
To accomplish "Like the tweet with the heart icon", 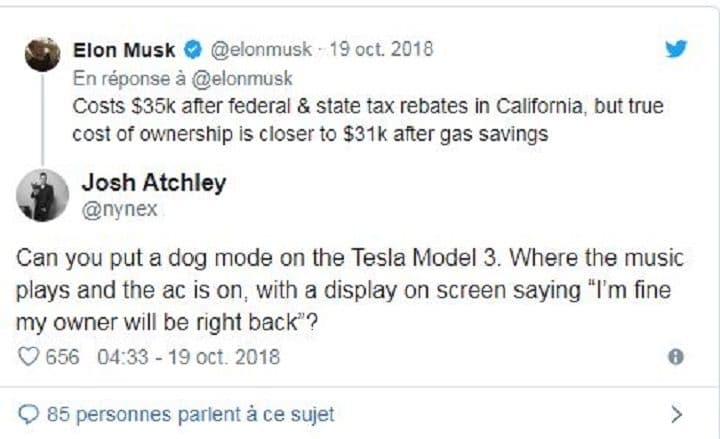I will pyautogui.click(x=27, y=356).
